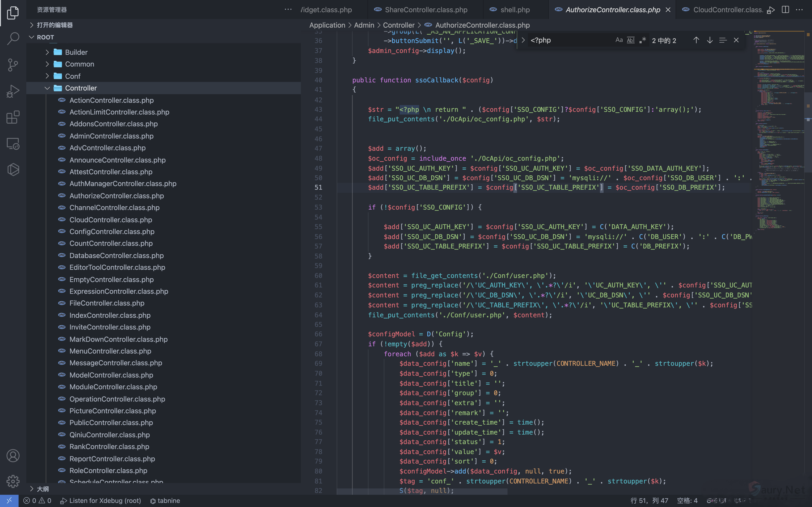812x507 pixels.
Task: Expand the Builder folder
Action: point(76,52)
